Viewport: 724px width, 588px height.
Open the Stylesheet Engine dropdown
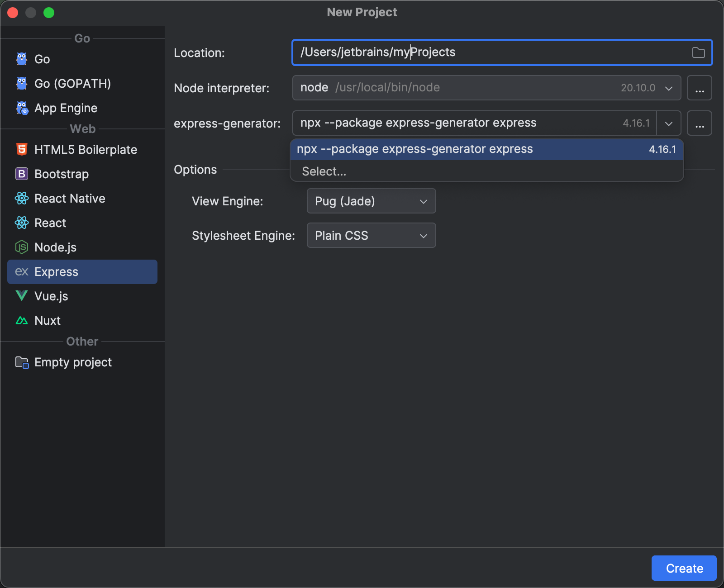click(x=371, y=235)
